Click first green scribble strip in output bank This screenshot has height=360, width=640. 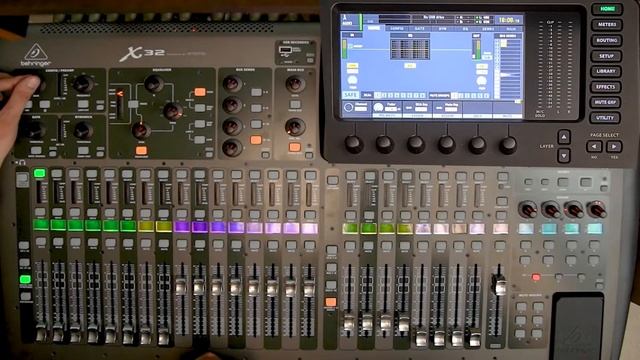pyautogui.click(x=350, y=228)
